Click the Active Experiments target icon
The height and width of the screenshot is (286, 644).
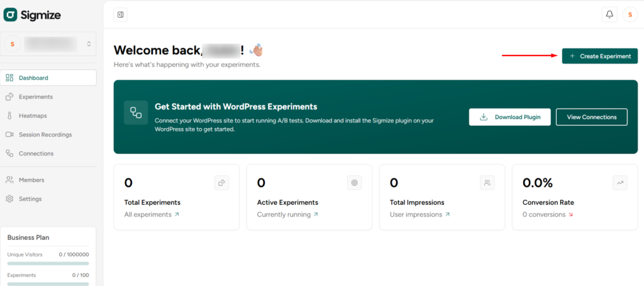[355, 183]
